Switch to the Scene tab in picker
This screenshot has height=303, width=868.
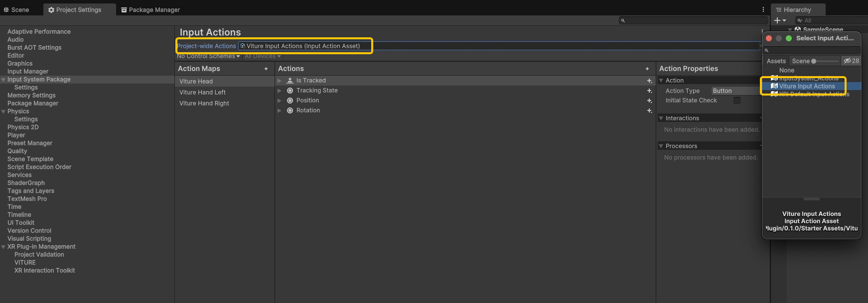pos(801,61)
